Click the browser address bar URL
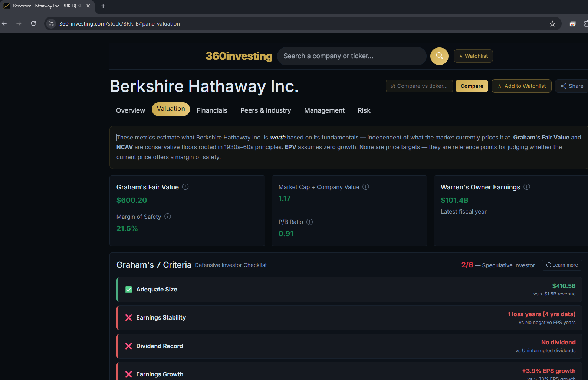This screenshot has width=588, height=380. pyautogui.click(x=119, y=24)
